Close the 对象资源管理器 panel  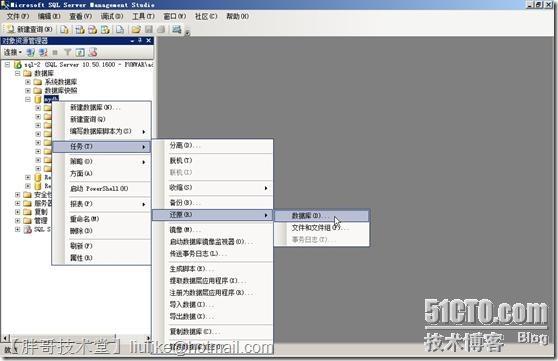tap(149, 40)
